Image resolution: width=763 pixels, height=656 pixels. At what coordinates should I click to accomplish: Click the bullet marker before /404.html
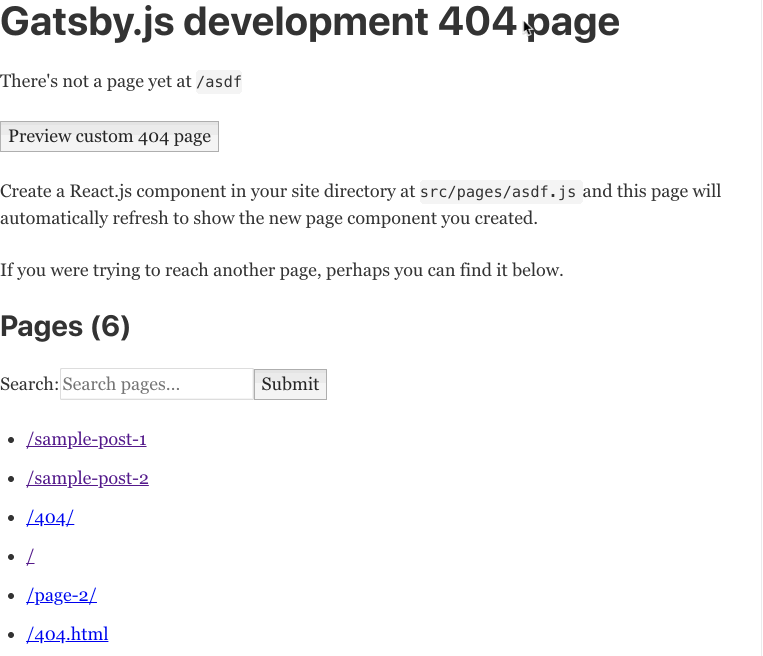10,635
